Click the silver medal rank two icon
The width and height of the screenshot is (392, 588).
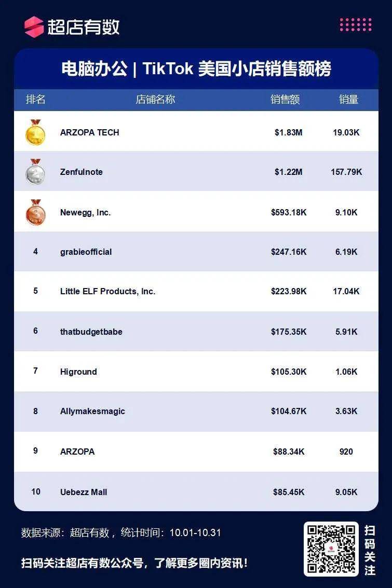coord(35,172)
